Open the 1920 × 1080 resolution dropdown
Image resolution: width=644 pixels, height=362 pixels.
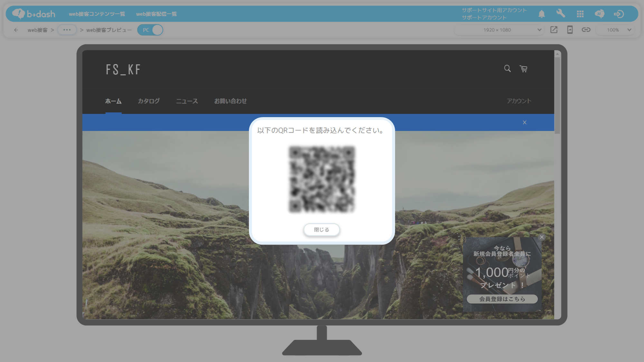click(x=498, y=30)
